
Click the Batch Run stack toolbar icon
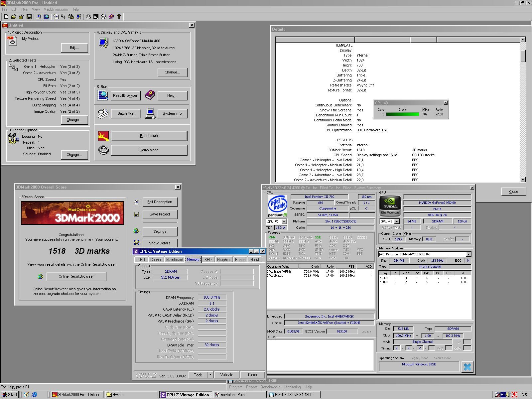tap(104, 17)
